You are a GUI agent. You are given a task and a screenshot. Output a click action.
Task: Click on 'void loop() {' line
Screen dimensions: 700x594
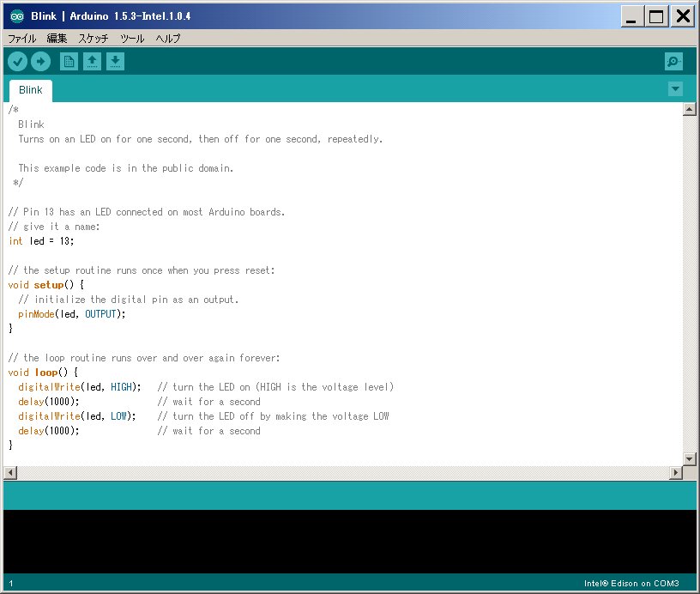point(43,373)
